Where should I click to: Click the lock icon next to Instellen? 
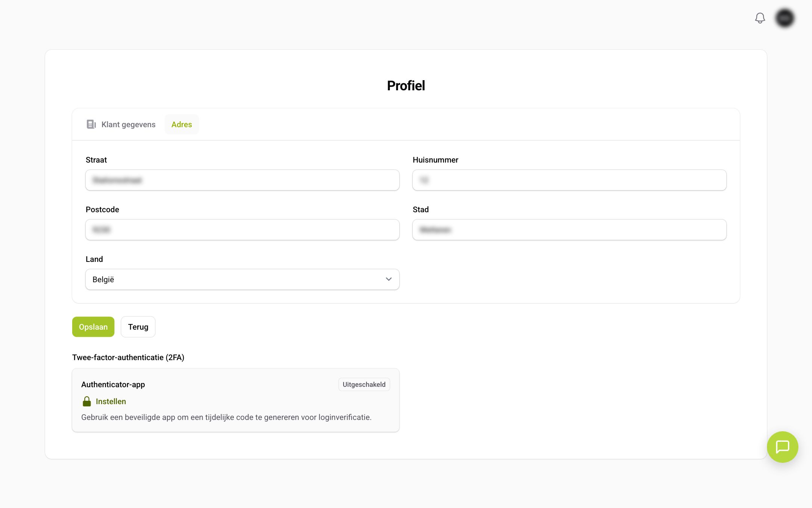87,401
